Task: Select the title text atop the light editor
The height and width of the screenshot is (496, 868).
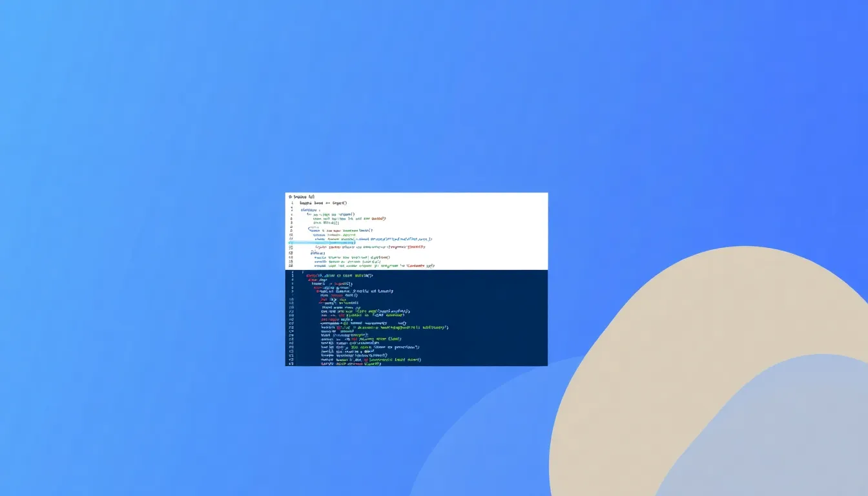Action: [x=304, y=196]
